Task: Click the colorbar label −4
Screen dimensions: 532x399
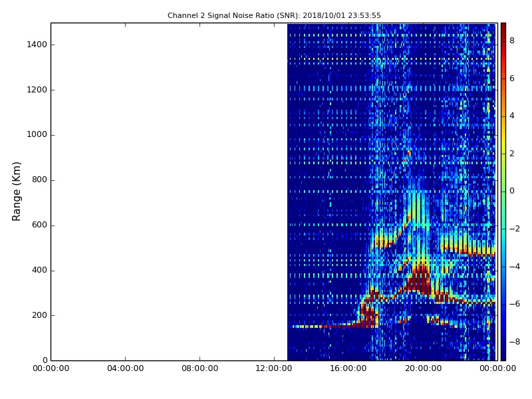Action: tap(515, 267)
